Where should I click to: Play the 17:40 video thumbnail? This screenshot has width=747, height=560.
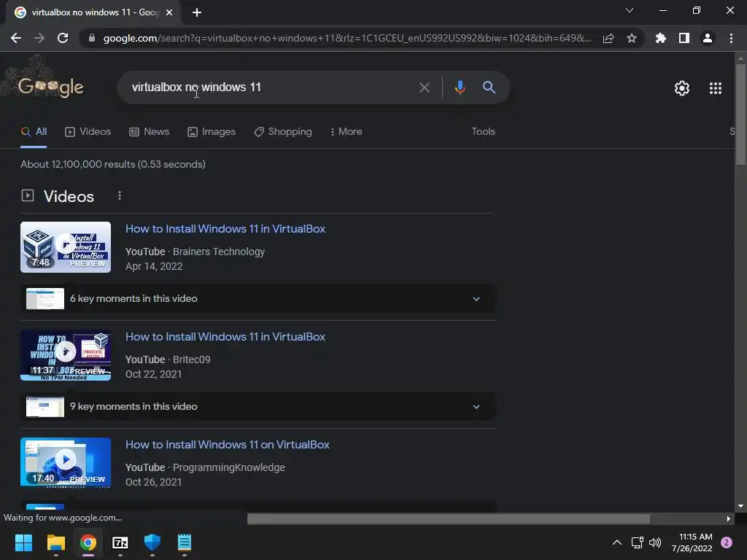(x=66, y=463)
